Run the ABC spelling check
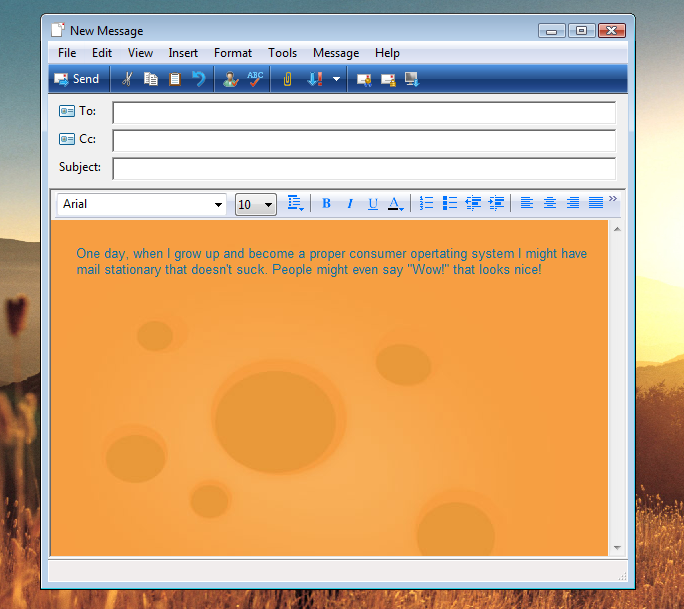 coord(255,79)
